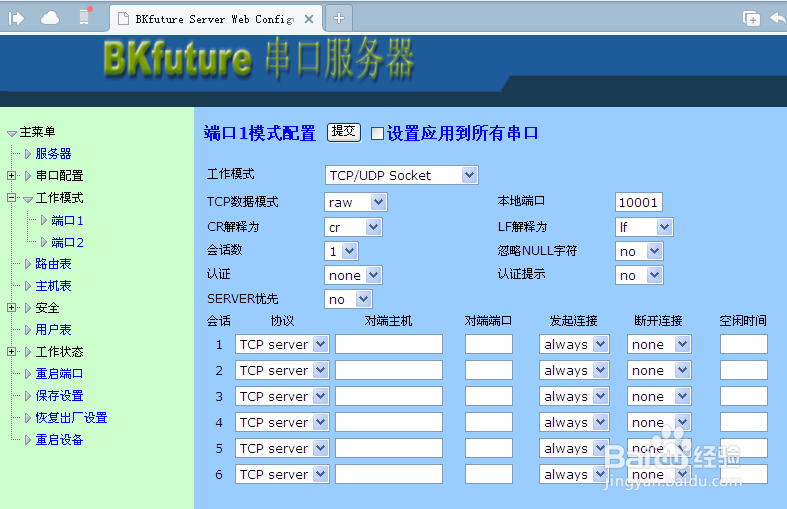This screenshot has width=787, height=509.
Task: Click the undo back arrow icon
Action: [778, 19]
